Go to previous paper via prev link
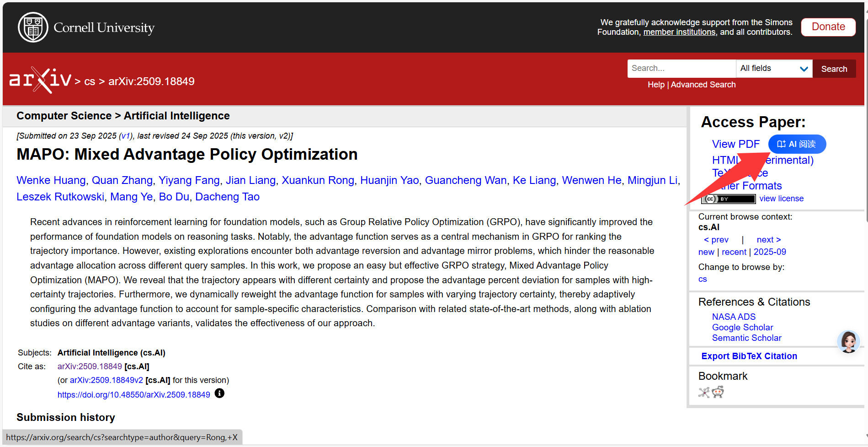The image size is (868, 447). [x=716, y=240]
